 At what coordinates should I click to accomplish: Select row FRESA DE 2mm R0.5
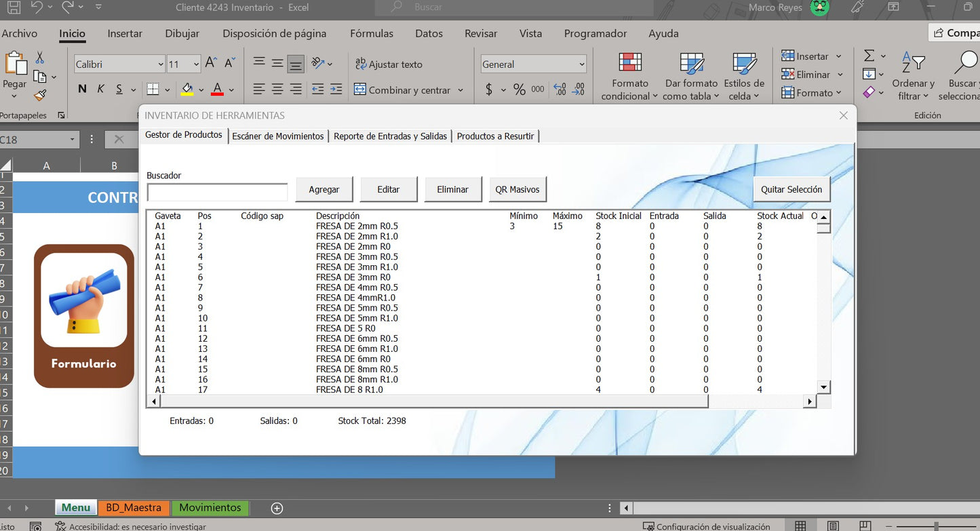482,227
